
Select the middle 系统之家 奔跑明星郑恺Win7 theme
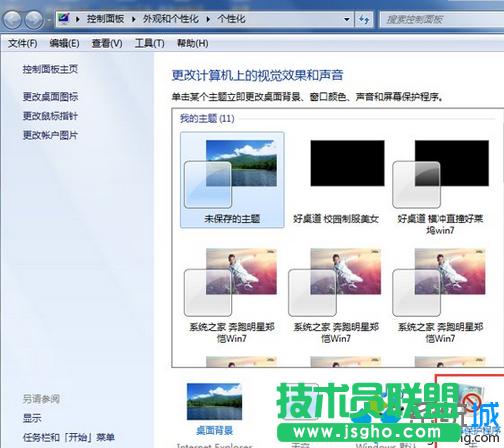pos(336,295)
